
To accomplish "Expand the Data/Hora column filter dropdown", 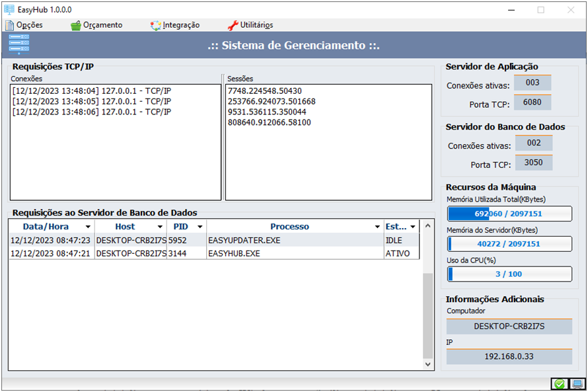I will coord(88,227).
